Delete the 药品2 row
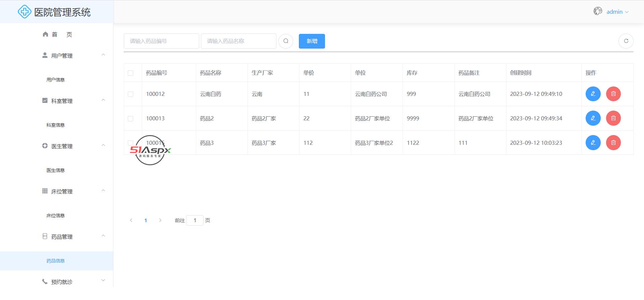This screenshot has width=644, height=300. (613, 118)
